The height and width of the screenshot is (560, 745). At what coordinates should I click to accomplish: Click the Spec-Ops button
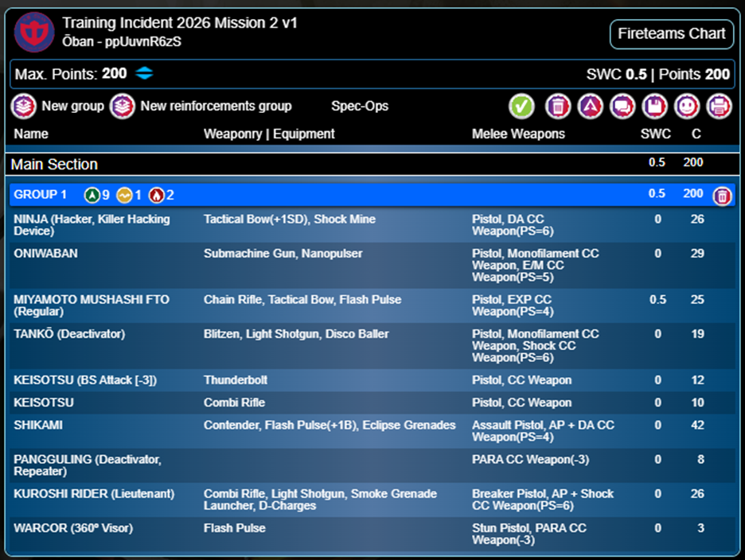pos(360,106)
